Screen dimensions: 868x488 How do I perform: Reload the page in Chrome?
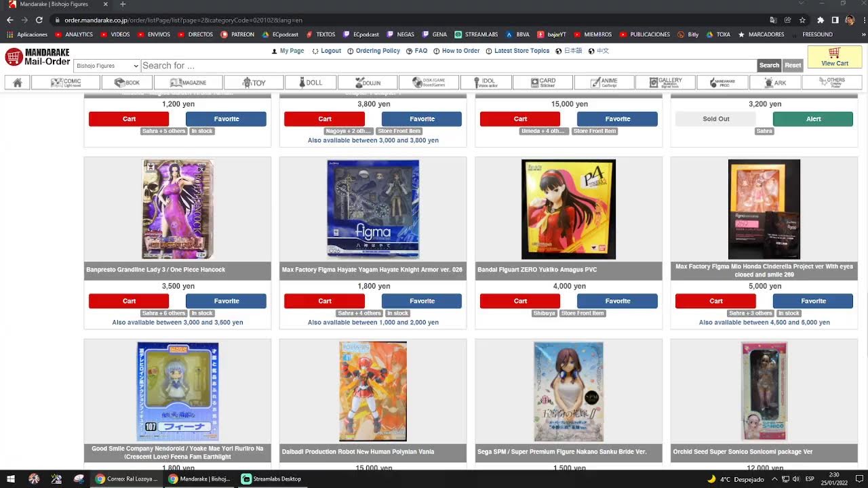click(x=39, y=20)
